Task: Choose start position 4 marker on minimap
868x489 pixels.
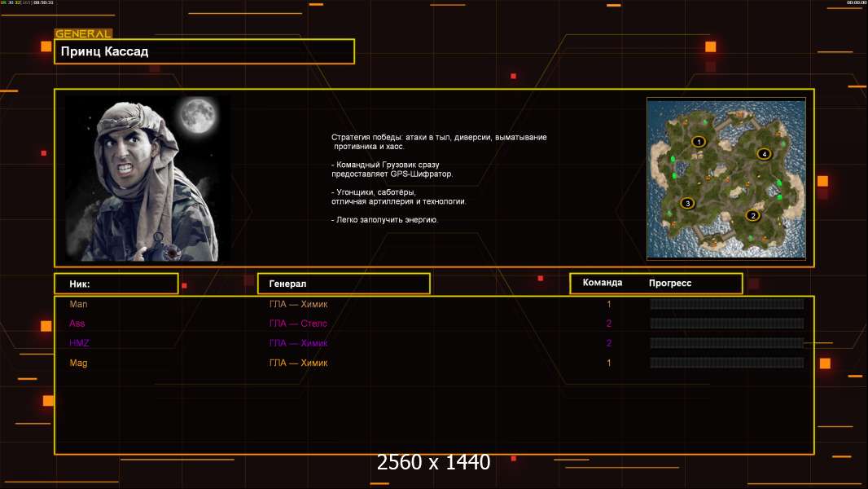Action: coord(763,153)
